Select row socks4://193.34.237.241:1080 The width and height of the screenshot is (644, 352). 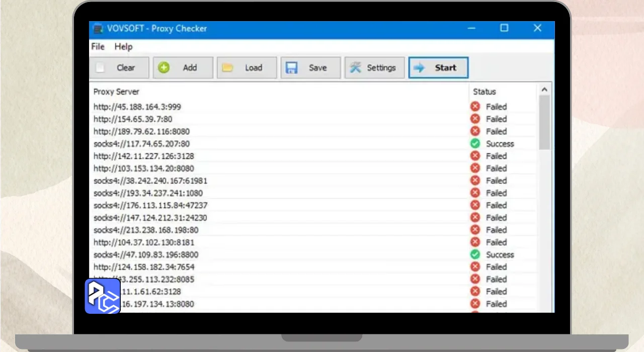coord(312,193)
